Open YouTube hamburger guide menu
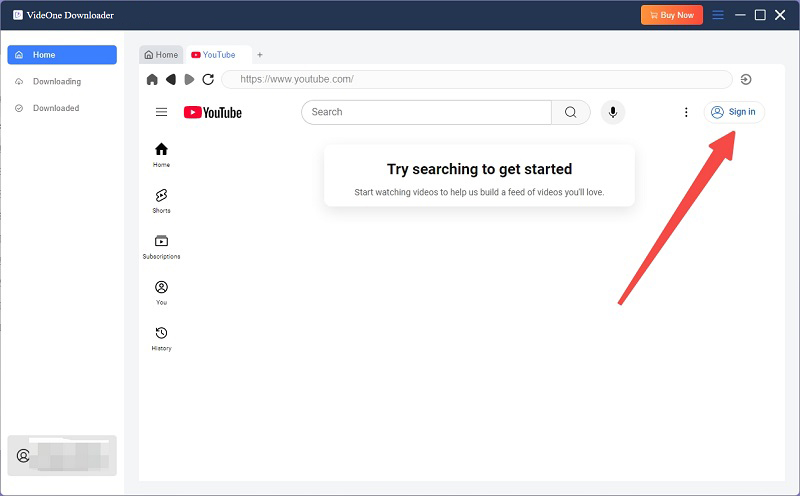Screen dimensions: 800x496 161,112
